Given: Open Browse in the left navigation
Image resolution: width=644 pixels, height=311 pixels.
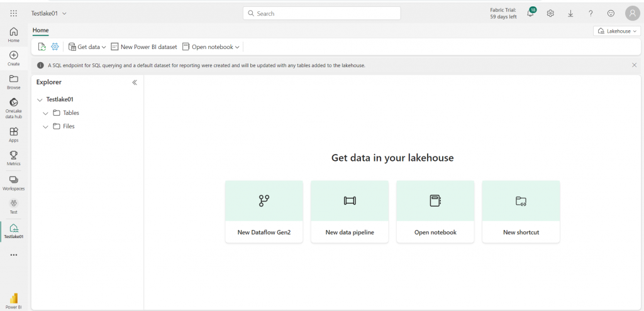Looking at the screenshot, I should [14, 82].
